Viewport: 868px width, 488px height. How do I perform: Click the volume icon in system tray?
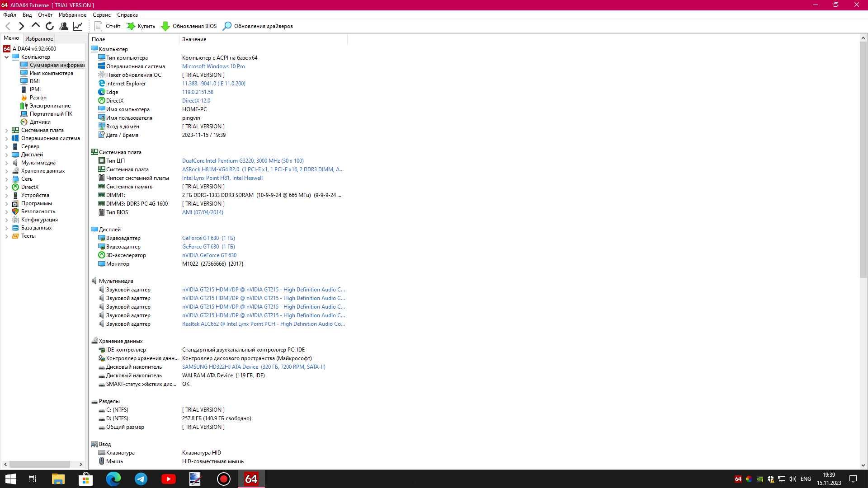[792, 479]
